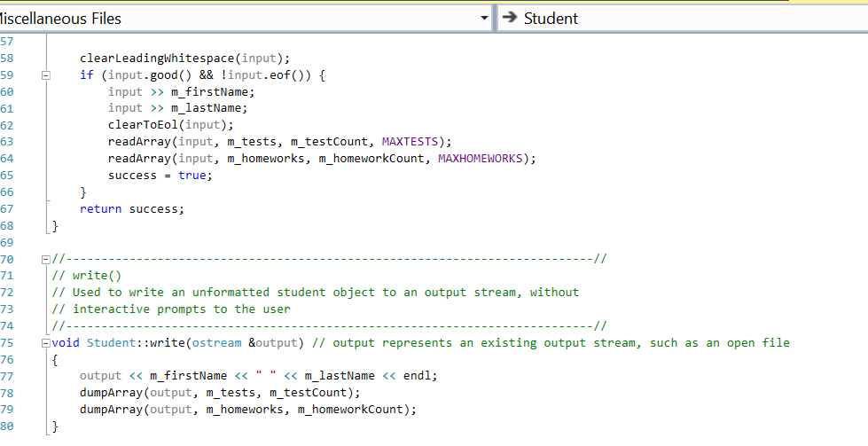The image size is (868, 446).
Task: Click dumpArray call with m_tests on line 78
Action: 220,393
